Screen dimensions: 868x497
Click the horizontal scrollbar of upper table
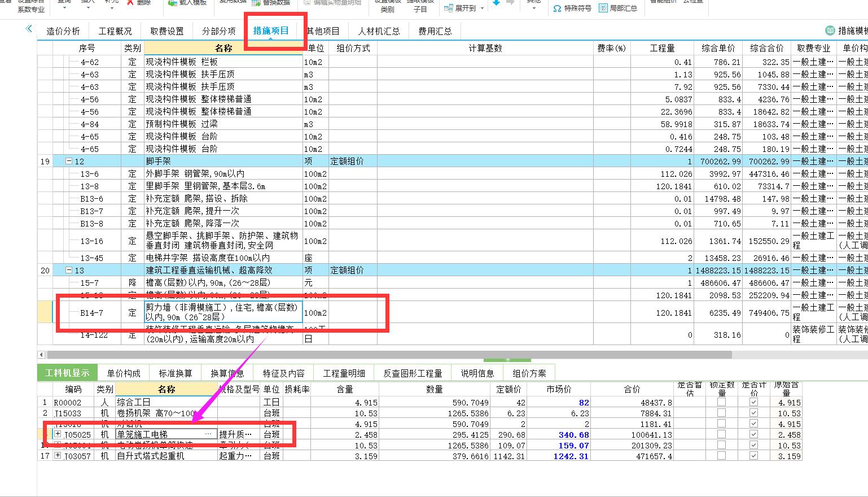(x=389, y=355)
